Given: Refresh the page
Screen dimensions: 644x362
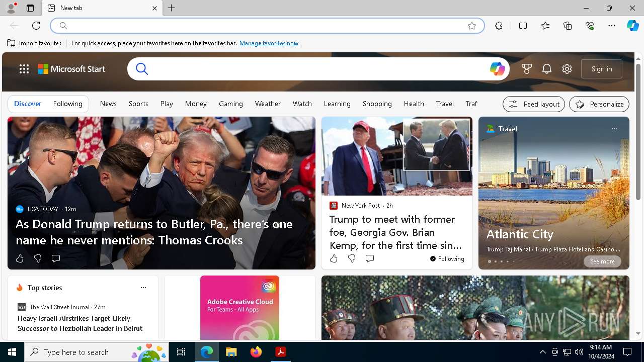Looking at the screenshot, I should pyautogui.click(x=36, y=26).
